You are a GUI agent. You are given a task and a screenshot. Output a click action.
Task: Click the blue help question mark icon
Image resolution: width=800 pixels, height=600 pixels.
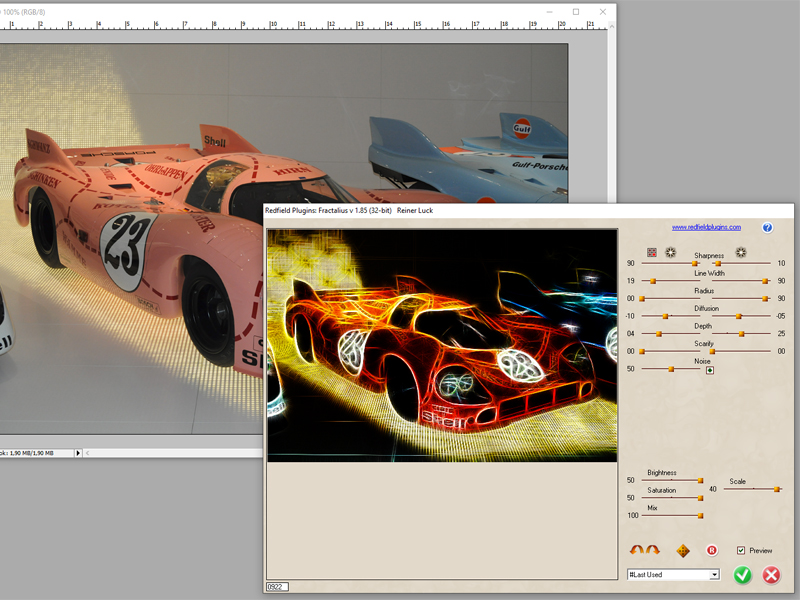[x=767, y=228]
